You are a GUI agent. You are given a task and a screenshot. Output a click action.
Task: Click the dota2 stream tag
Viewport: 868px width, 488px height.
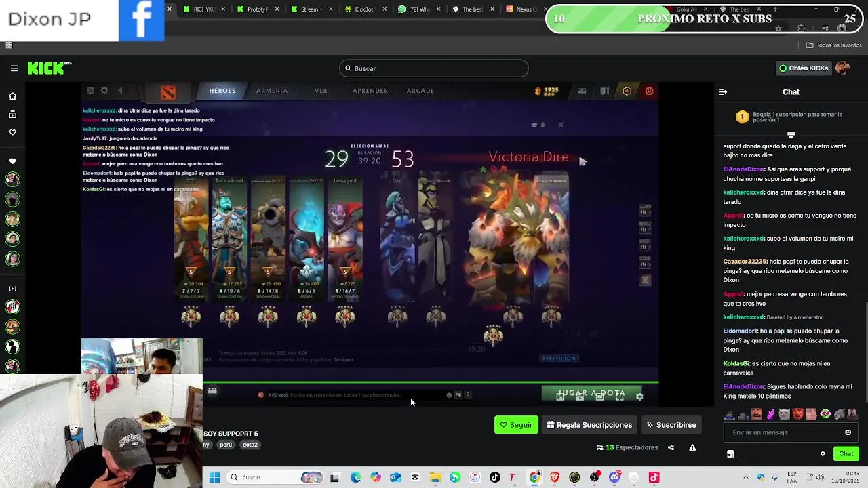tap(250, 445)
